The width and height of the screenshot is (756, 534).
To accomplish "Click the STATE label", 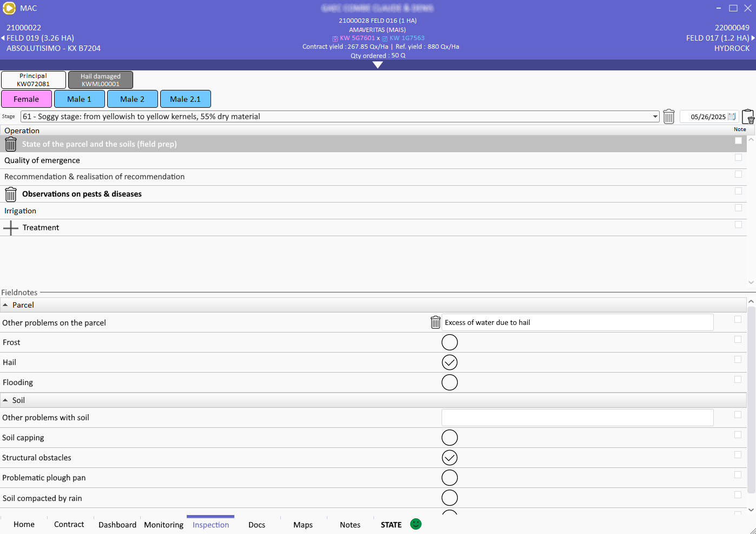I will tap(391, 525).
